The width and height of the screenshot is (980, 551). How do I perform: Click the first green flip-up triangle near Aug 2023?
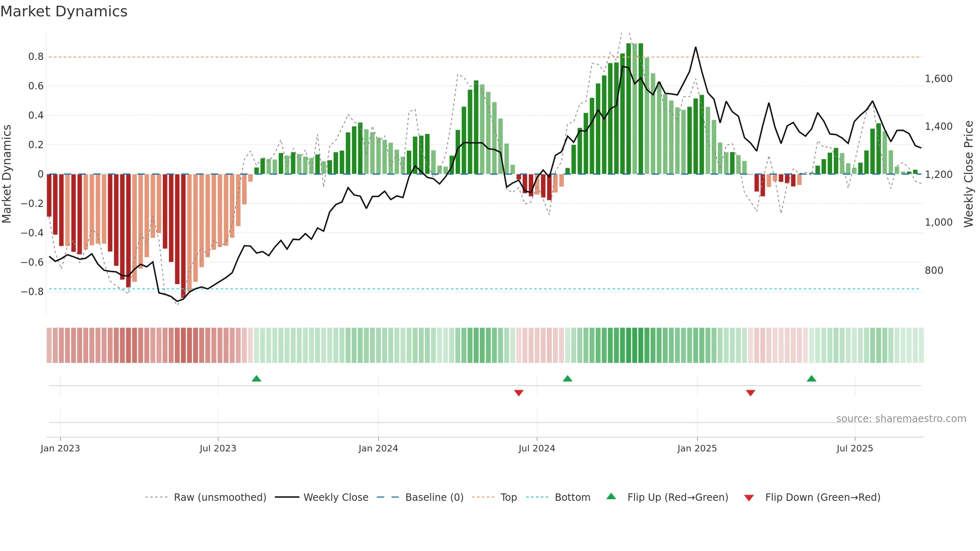[x=256, y=379]
